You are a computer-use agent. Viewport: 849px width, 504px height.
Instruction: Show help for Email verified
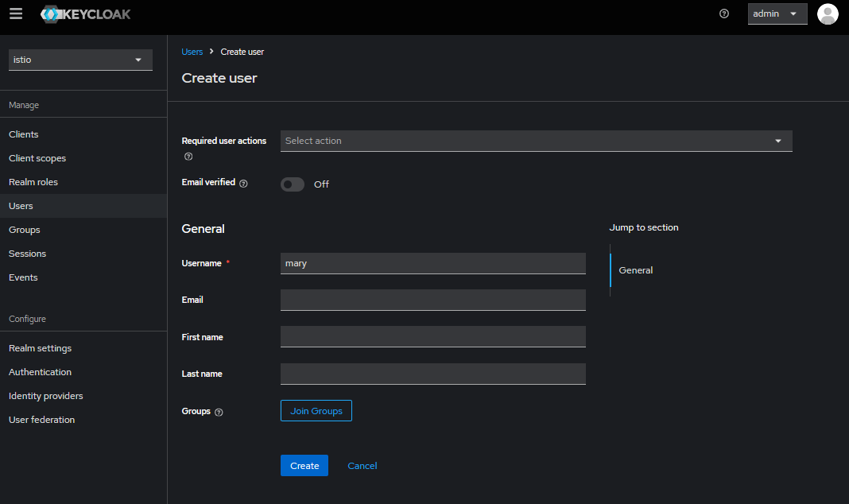tap(244, 184)
